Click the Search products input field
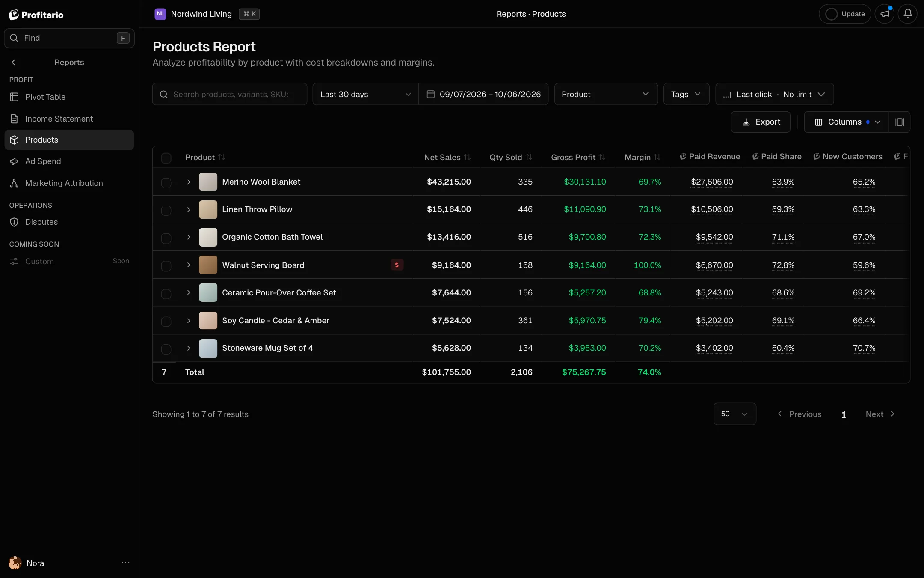 [x=230, y=94]
